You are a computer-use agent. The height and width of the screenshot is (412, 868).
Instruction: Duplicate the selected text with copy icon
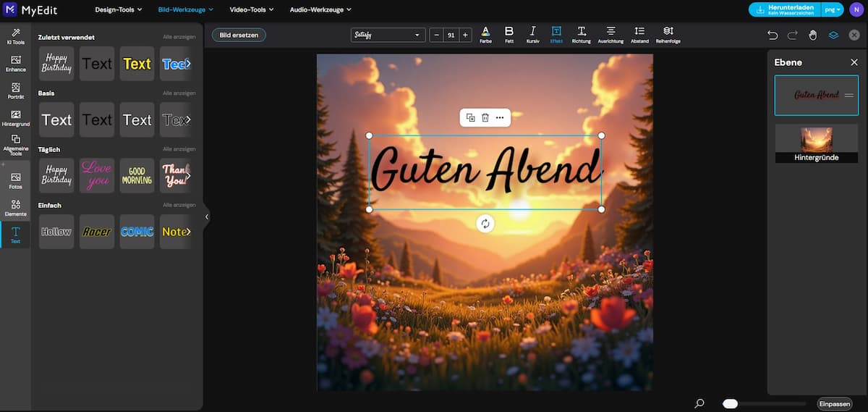pyautogui.click(x=471, y=117)
